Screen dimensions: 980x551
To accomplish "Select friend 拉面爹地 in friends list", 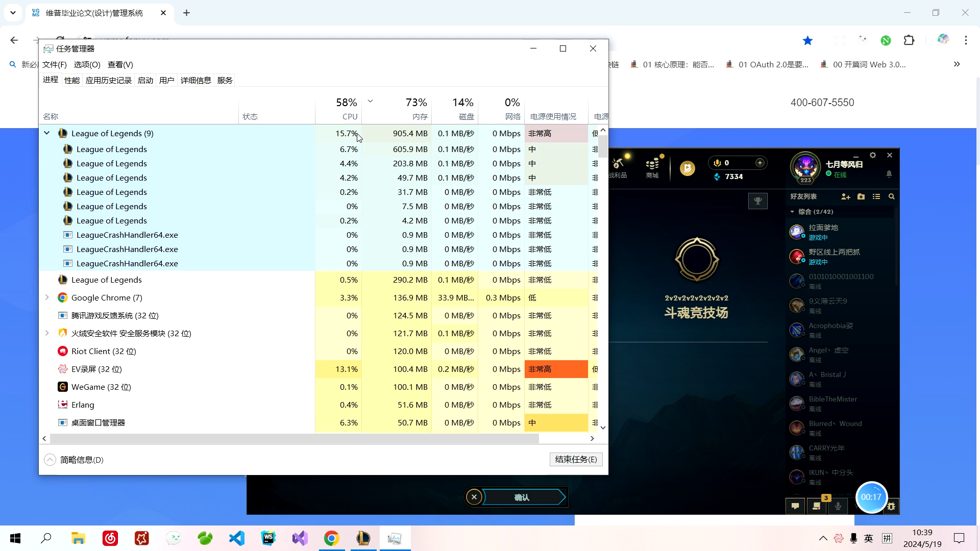I will click(841, 232).
